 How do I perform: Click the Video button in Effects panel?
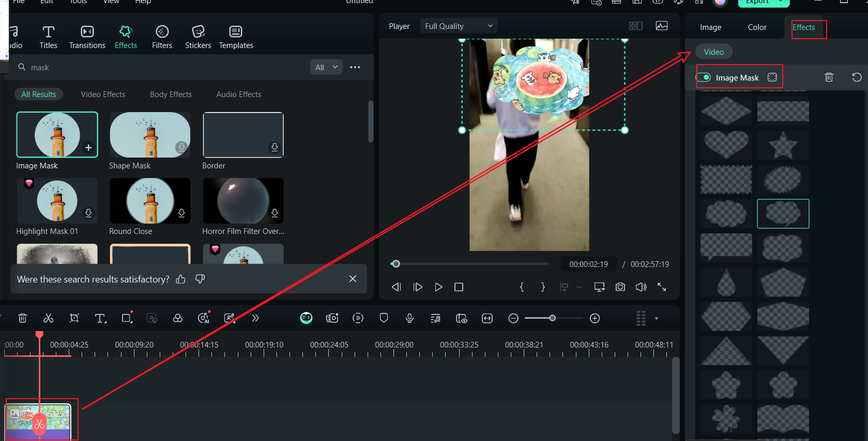click(x=713, y=52)
